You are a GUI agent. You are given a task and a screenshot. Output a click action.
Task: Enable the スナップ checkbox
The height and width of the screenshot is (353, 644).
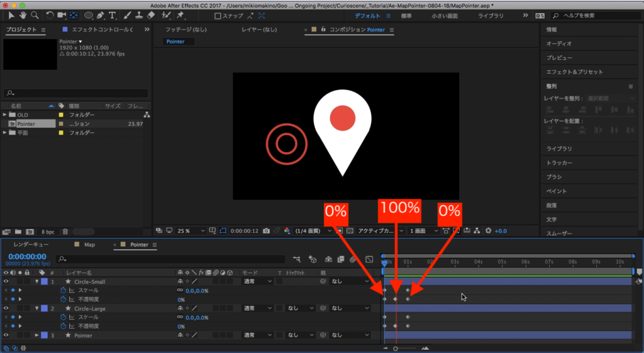pyautogui.click(x=218, y=16)
